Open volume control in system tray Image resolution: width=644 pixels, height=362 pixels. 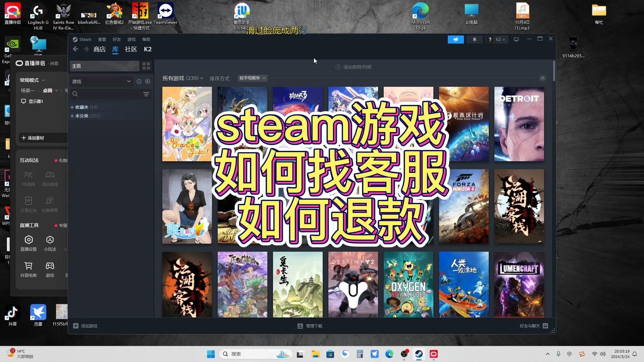click(603, 354)
